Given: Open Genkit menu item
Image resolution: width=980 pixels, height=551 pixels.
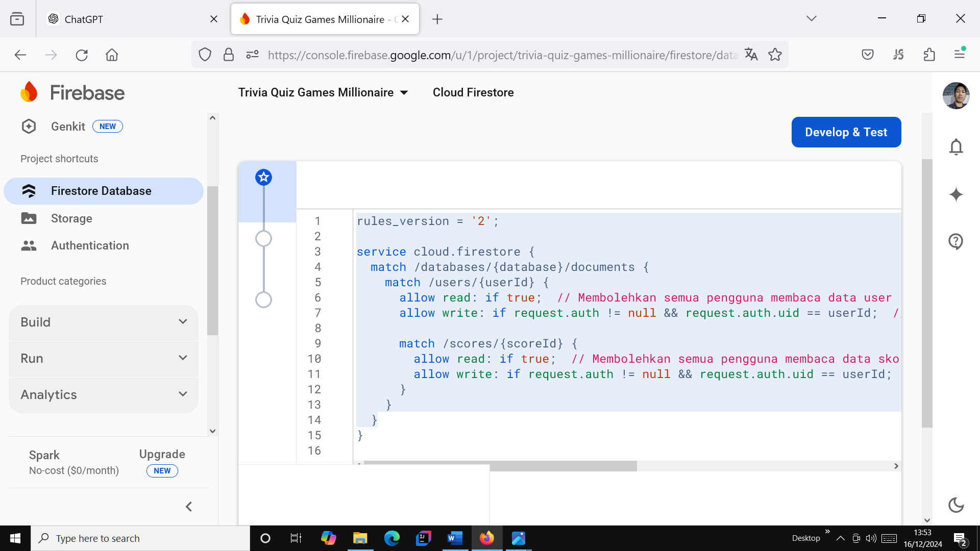Looking at the screenshot, I should click(104, 127).
